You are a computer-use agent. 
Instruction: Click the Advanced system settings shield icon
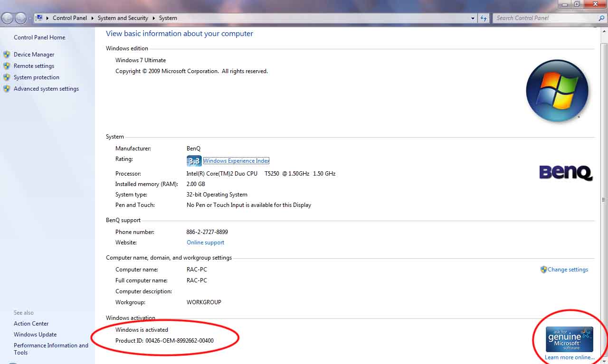click(x=7, y=89)
